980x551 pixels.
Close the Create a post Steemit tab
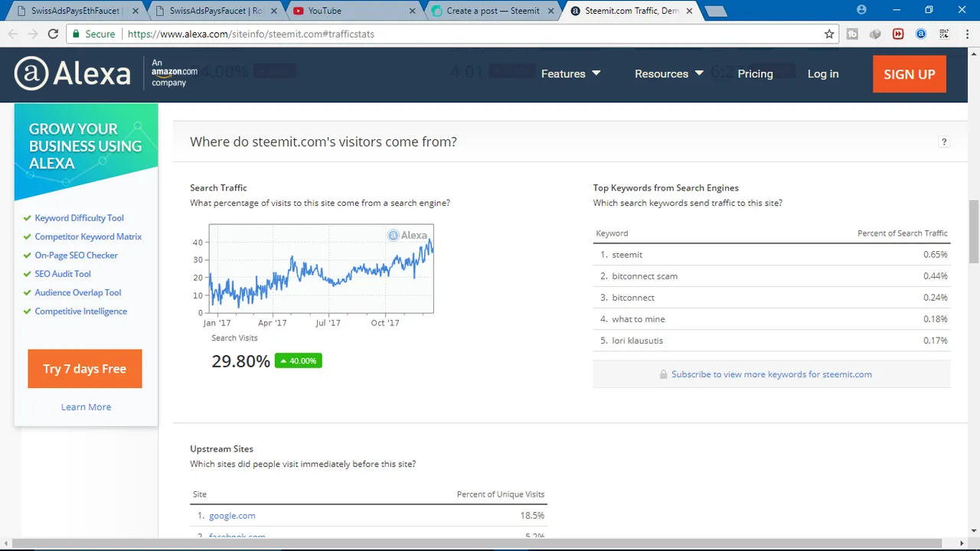click(551, 11)
